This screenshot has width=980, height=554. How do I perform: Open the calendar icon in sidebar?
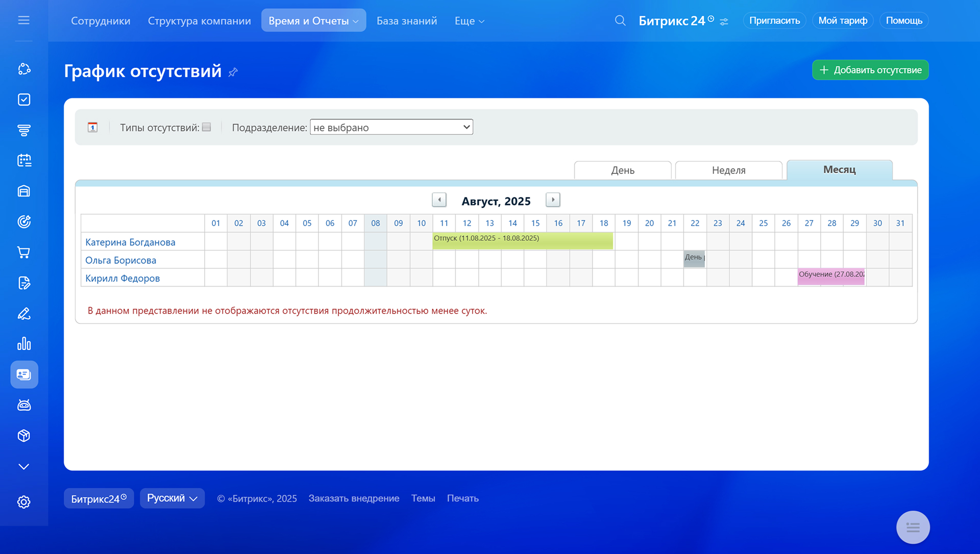[x=24, y=161]
